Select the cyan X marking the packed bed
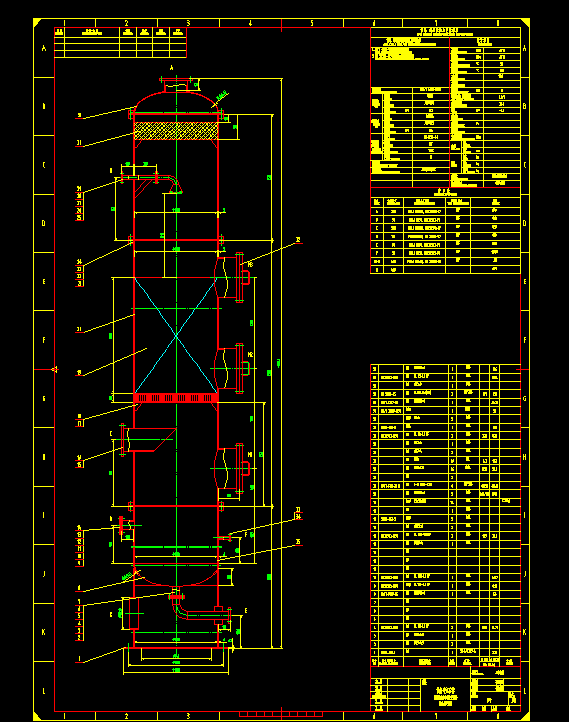Screen dimensions: 569x722 [x=176, y=336]
